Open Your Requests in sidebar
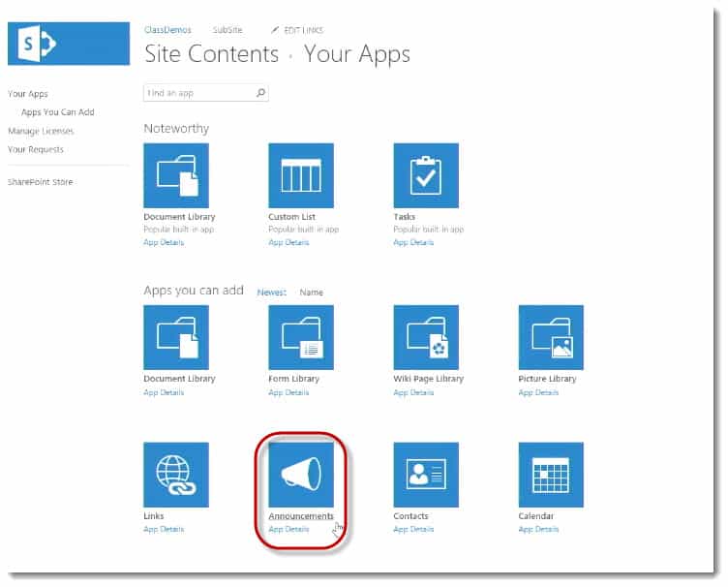The height and width of the screenshot is (587, 728). coord(35,149)
